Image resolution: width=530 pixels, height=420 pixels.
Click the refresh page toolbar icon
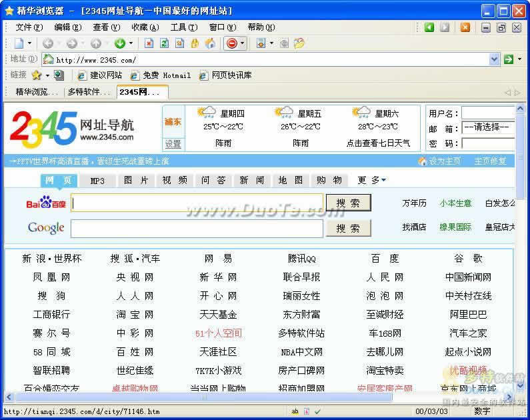click(x=164, y=43)
